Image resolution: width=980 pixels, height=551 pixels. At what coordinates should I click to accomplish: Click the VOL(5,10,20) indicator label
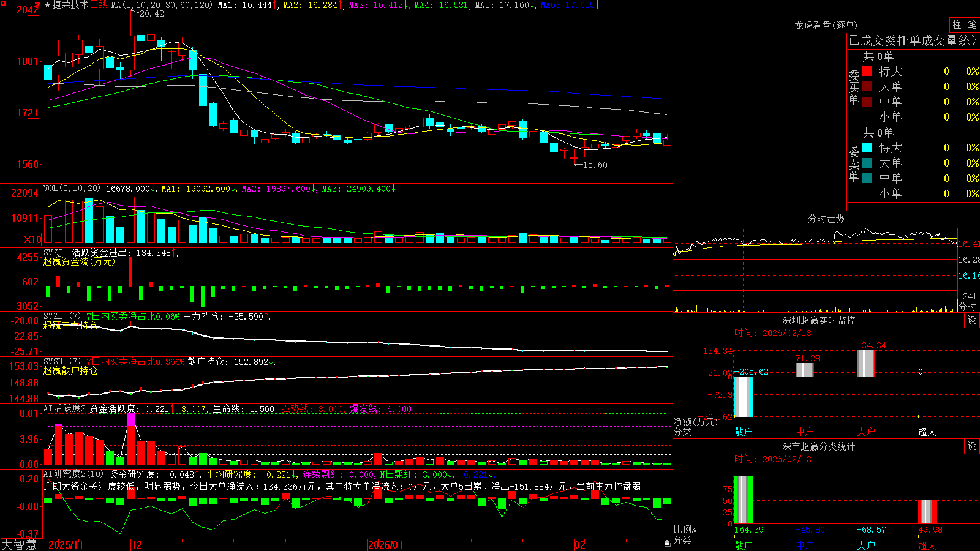[x=72, y=189]
